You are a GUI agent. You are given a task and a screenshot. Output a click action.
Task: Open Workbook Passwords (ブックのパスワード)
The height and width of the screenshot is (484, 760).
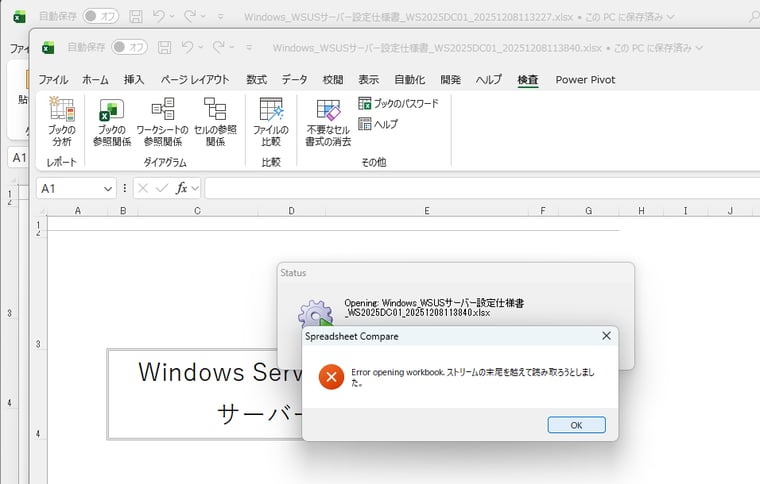tap(398, 103)
